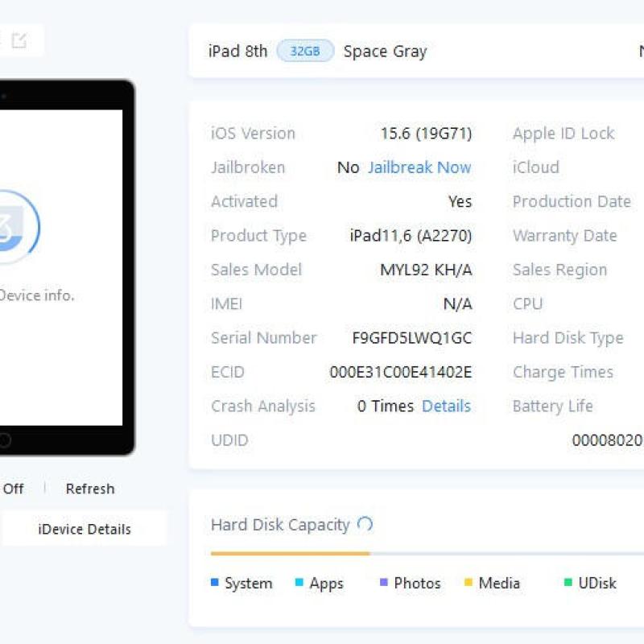Image resolution: width=644 pixels, height=644 pixels.
Task: Click the 3uTools logo on device screen
Action: 16,226
